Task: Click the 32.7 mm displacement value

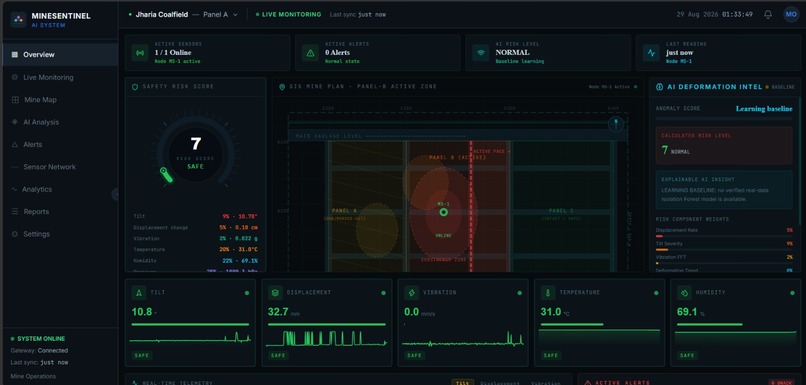Action: (283, 312)
